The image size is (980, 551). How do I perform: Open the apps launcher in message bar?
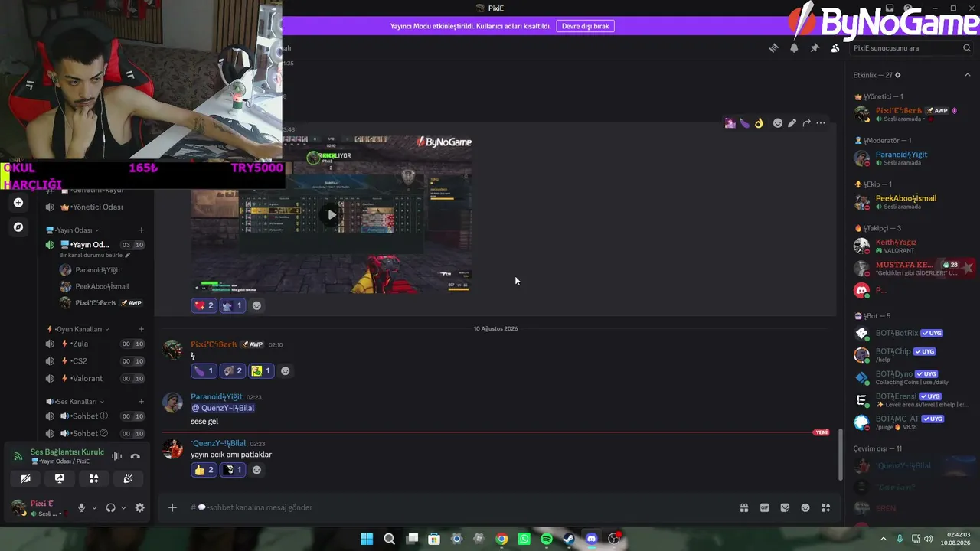[826, 507]
